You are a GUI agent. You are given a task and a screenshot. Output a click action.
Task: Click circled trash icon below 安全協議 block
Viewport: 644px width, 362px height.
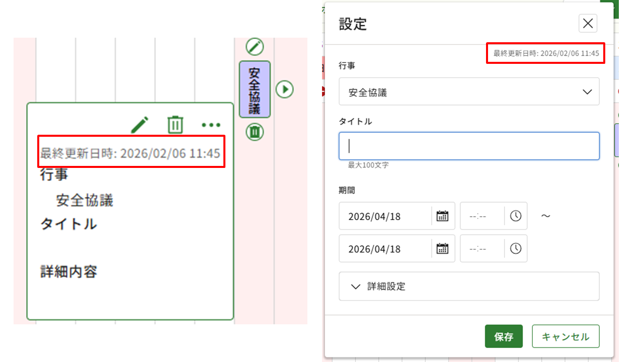[255, 132]
